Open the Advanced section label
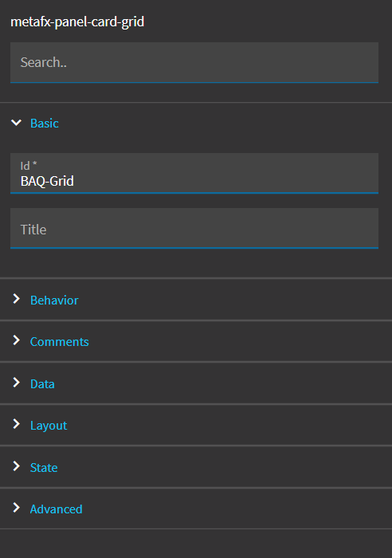 tap(57, 509)
